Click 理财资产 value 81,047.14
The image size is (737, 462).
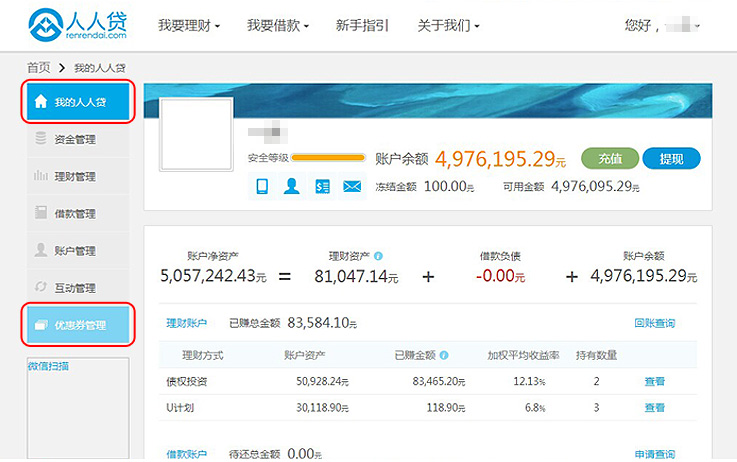[x=356, y=276]
